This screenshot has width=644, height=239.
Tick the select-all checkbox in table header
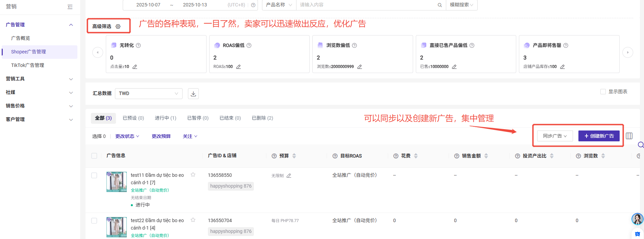click(94, 156)
